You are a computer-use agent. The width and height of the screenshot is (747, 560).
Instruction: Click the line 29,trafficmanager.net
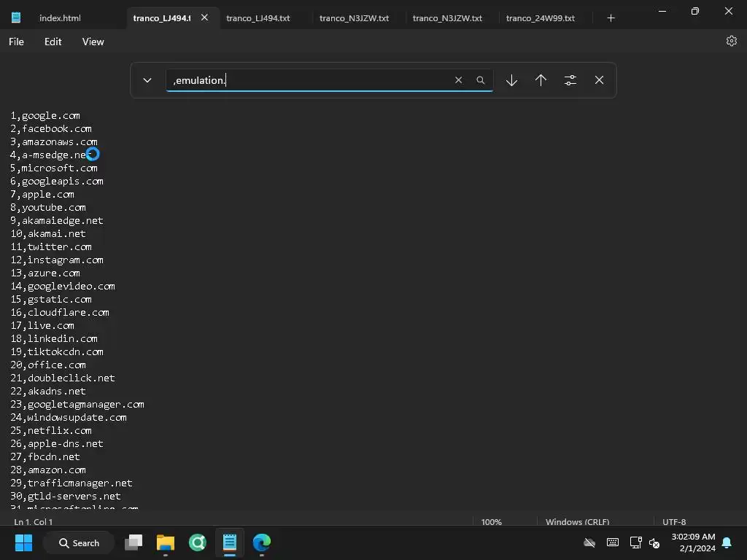click(71, 483)
